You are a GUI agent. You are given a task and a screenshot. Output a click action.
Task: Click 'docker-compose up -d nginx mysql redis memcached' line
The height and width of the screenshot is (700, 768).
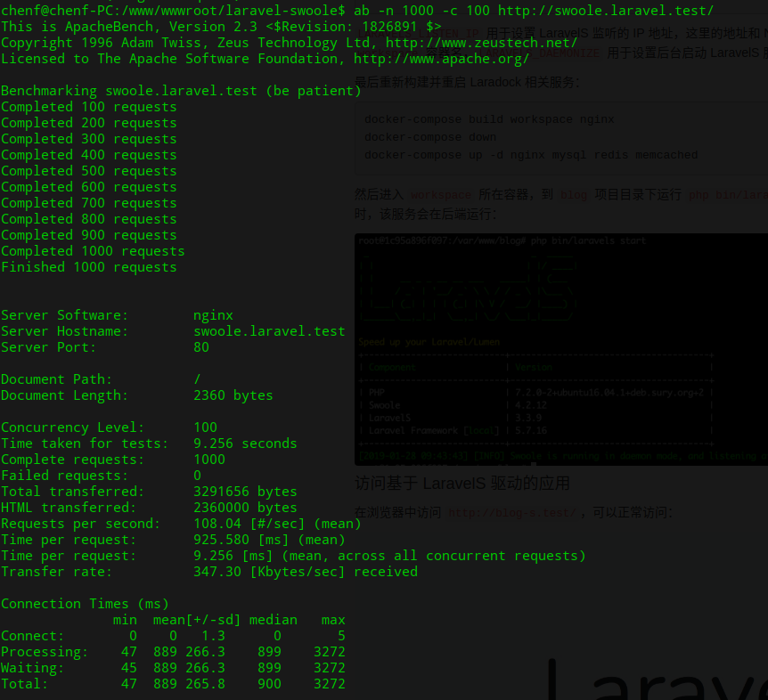pos(531,155)
